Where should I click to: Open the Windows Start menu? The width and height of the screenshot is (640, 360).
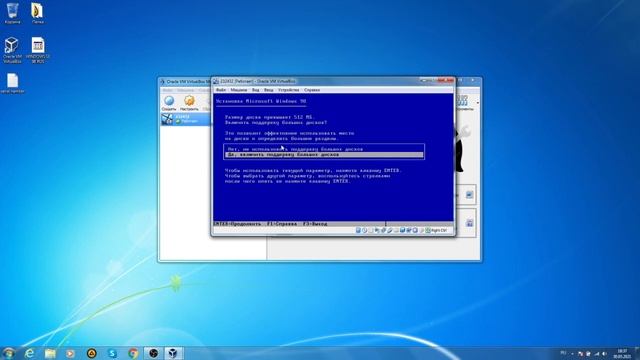tap(9, 353)
